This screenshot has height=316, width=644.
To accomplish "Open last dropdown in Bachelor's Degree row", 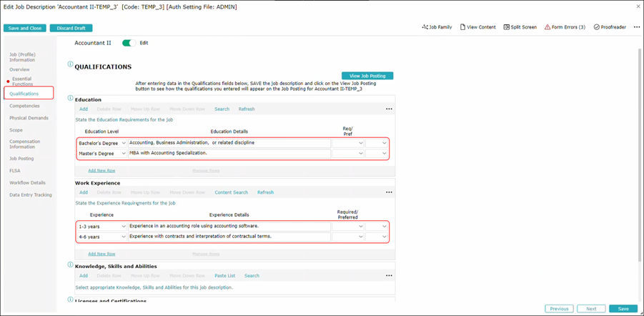I will pyautogui.click(x=377, y=143).
